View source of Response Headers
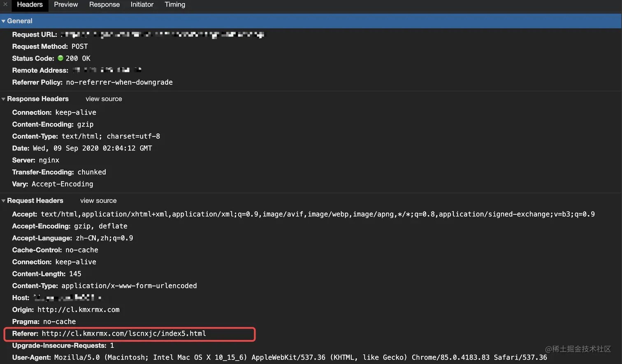The height and width of the screenshot is (364, 622). tap(104, 99)
